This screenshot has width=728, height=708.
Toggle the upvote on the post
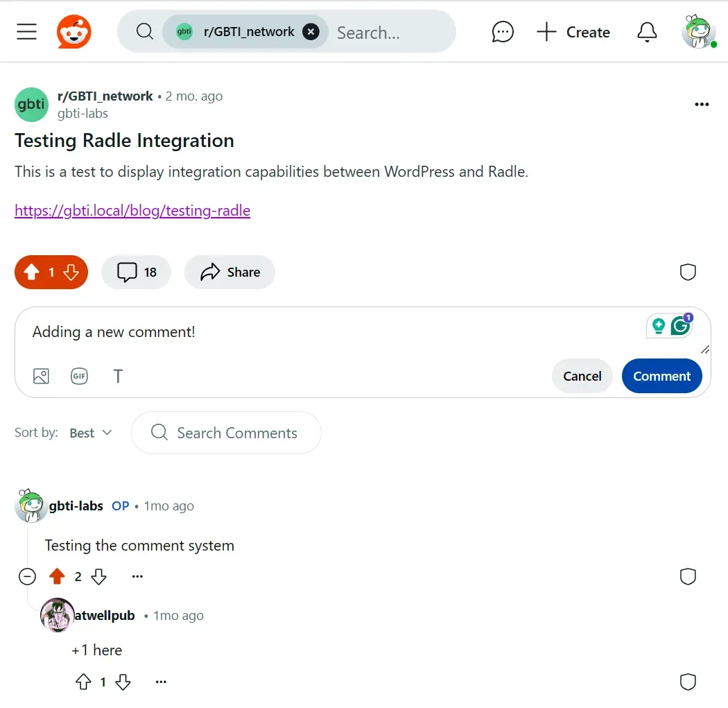pyautogui.click(x=32, y=272)
